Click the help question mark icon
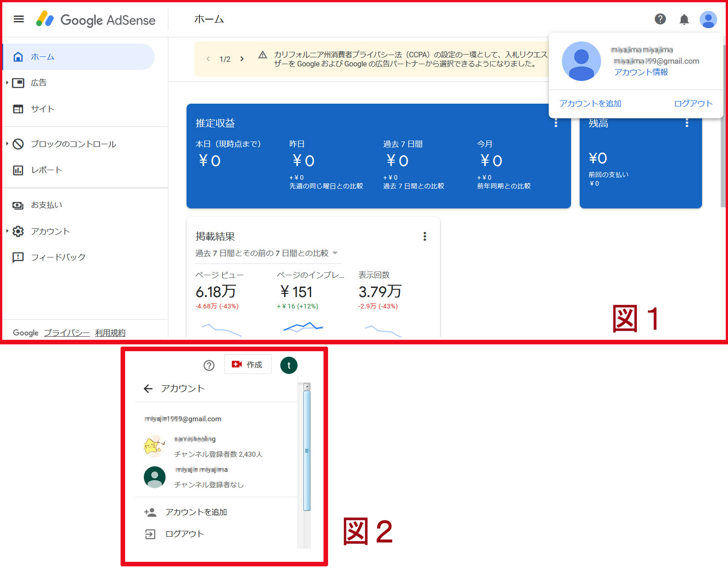 (660, 19)
